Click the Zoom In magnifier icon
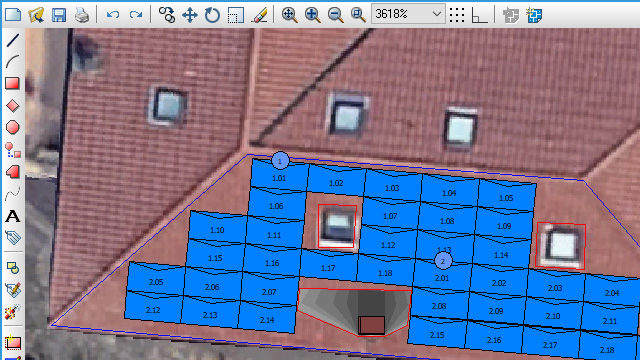Screen dimensions: 640x360 pos(312,15)
